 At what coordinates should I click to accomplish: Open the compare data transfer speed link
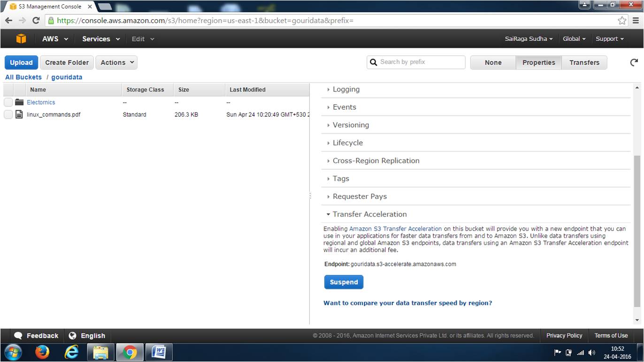pyautogui.click(x=408, y=303)
